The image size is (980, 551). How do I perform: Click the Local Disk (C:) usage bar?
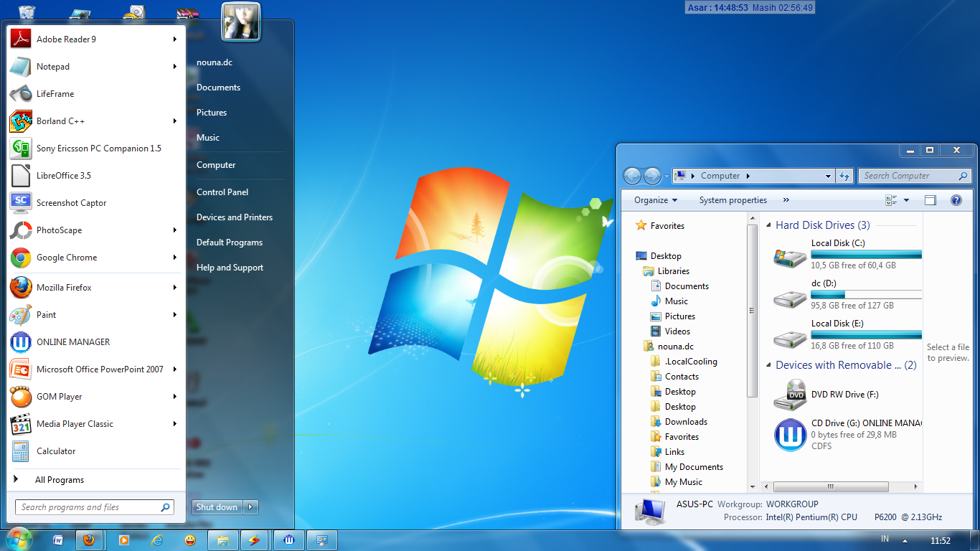pyautogui.click(x=866, y=254)
